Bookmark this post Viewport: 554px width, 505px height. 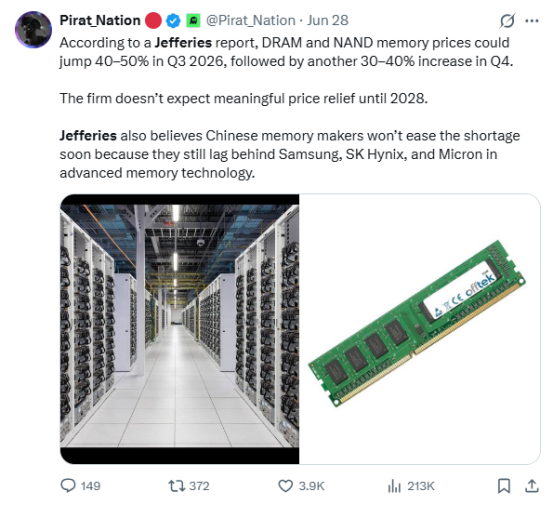504,486
